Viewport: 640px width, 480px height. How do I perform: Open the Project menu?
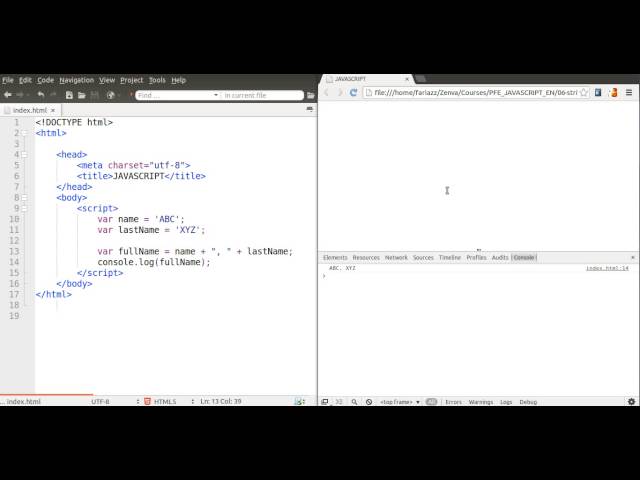(131, 80)
